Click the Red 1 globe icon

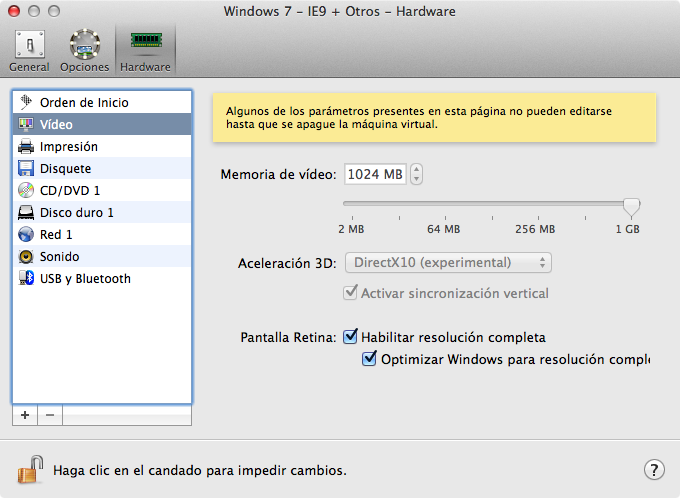26,234
